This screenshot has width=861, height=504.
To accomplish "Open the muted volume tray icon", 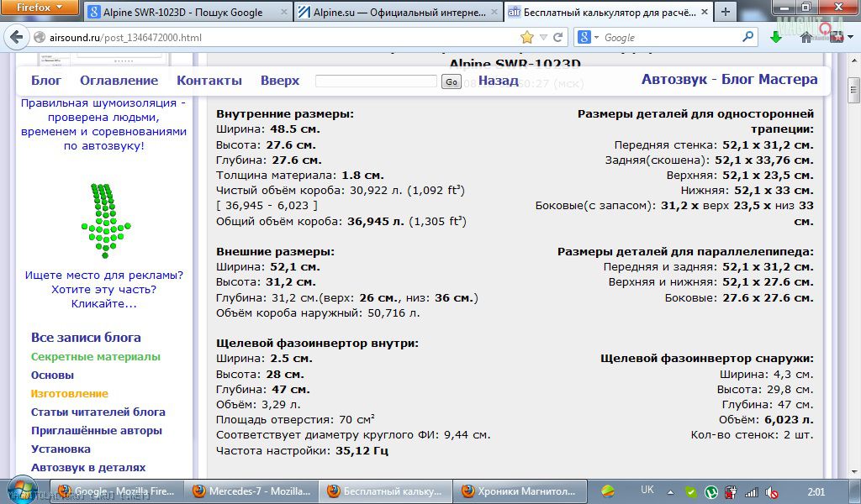I will 772,492.
